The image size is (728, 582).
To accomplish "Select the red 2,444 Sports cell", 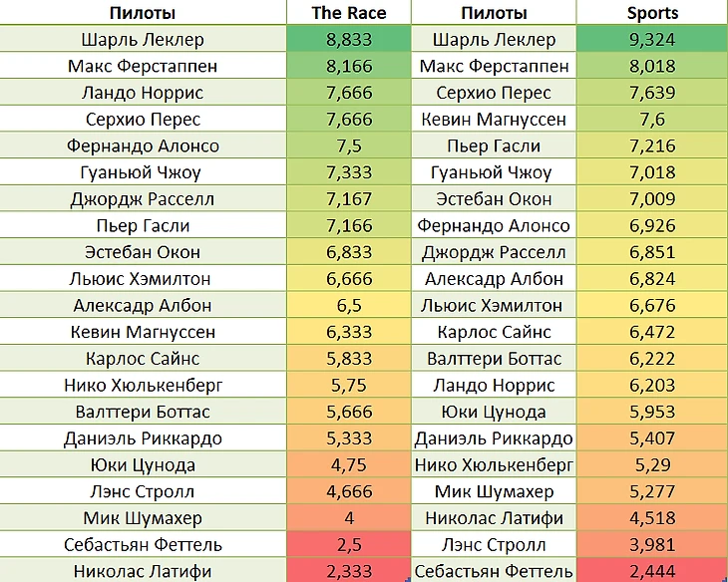I will (652, 571).
